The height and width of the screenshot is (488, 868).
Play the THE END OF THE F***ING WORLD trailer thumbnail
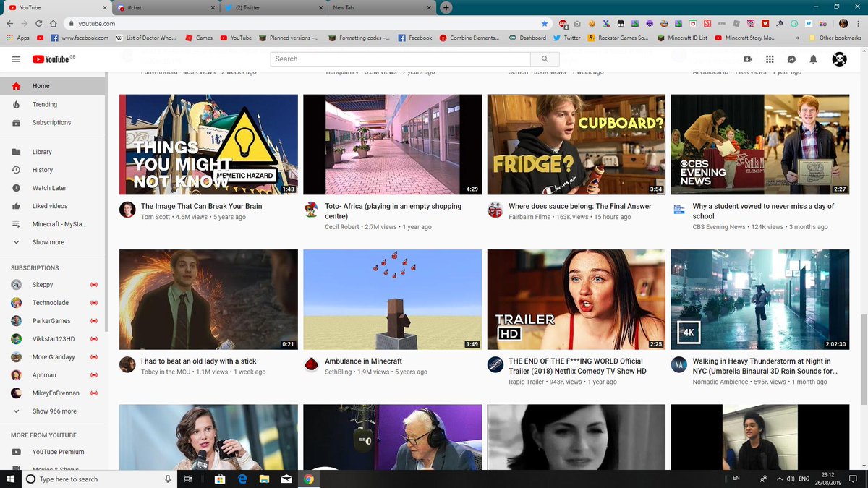576,299
